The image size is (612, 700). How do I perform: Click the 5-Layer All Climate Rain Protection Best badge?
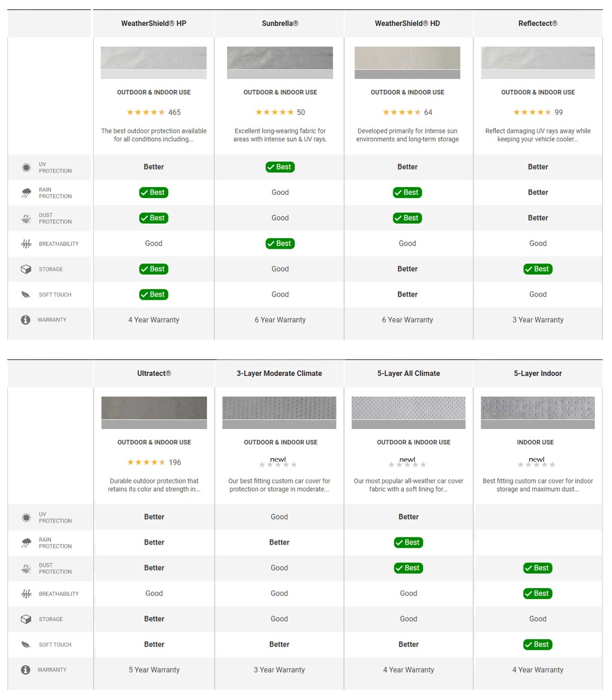click(x=409, y=543)
